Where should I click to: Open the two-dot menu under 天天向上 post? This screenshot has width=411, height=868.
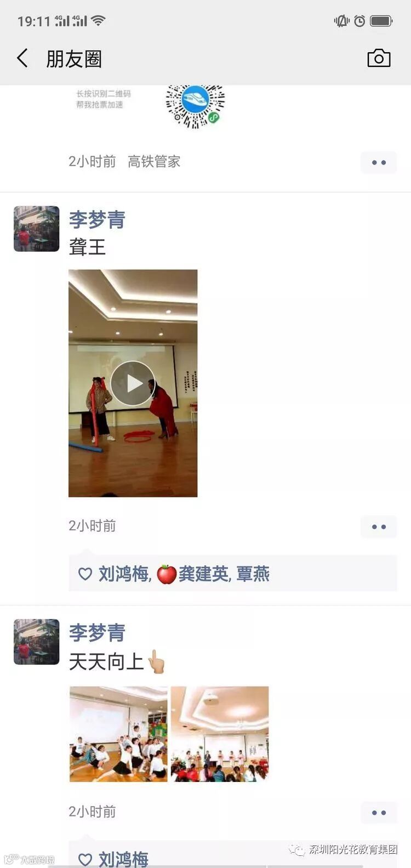point(379,813)
